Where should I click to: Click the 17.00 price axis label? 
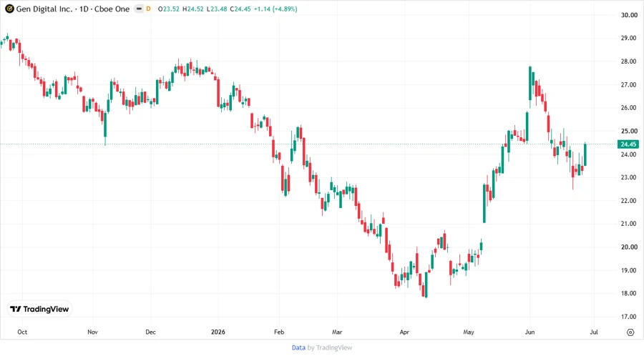[x=629, y=317]
